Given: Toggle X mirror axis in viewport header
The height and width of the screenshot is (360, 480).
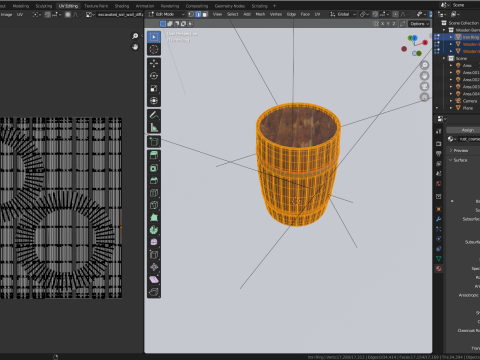Looking at the screenshot, I should [382, 24].
